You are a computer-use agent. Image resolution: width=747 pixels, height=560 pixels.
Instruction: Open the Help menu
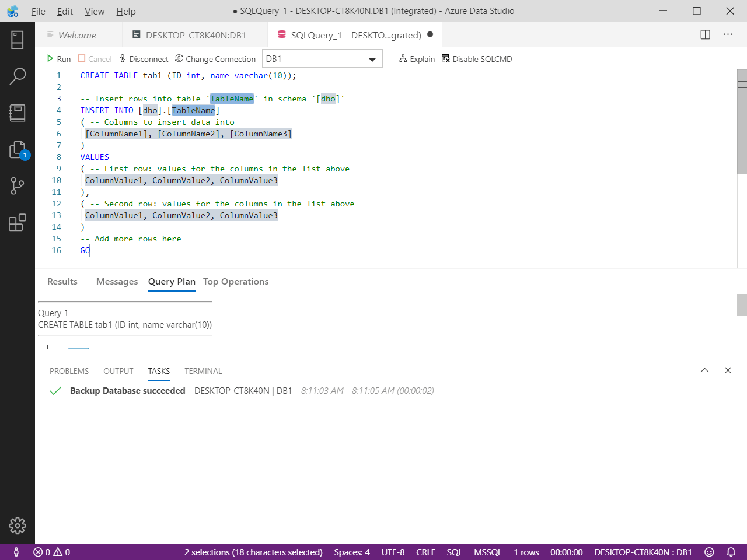click(x=126, y=11)
